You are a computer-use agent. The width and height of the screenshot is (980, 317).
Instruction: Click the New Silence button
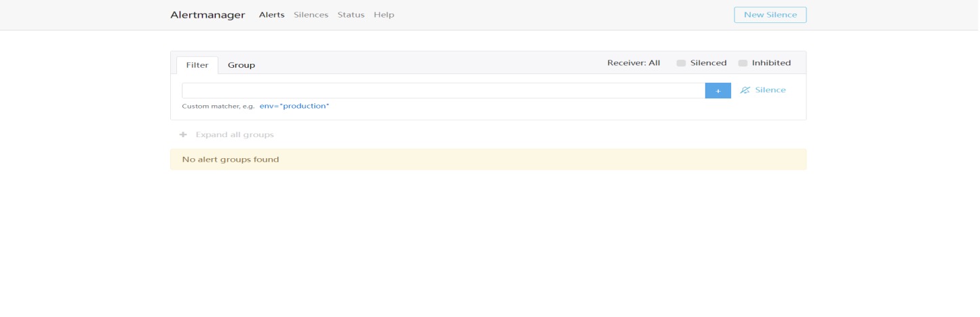pos(770,15)
